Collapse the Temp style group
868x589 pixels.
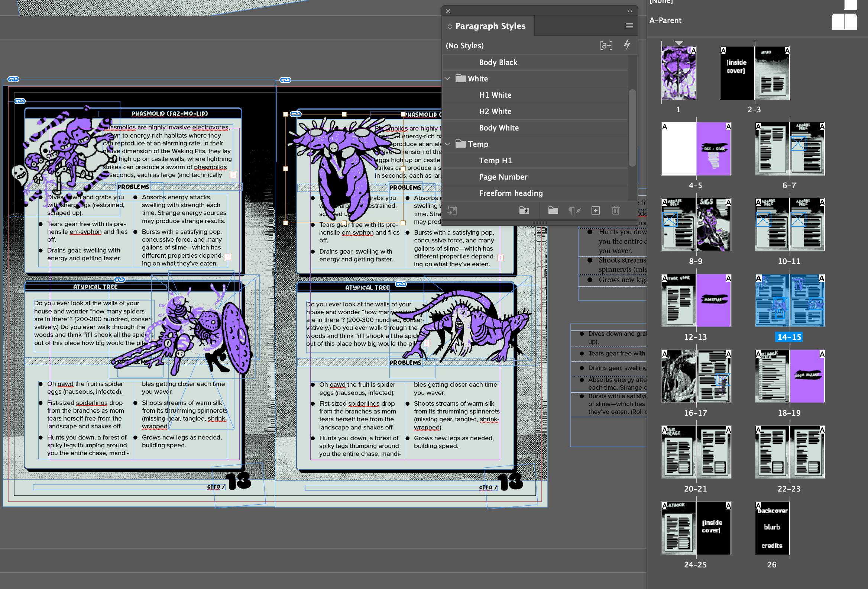point(447,144)
